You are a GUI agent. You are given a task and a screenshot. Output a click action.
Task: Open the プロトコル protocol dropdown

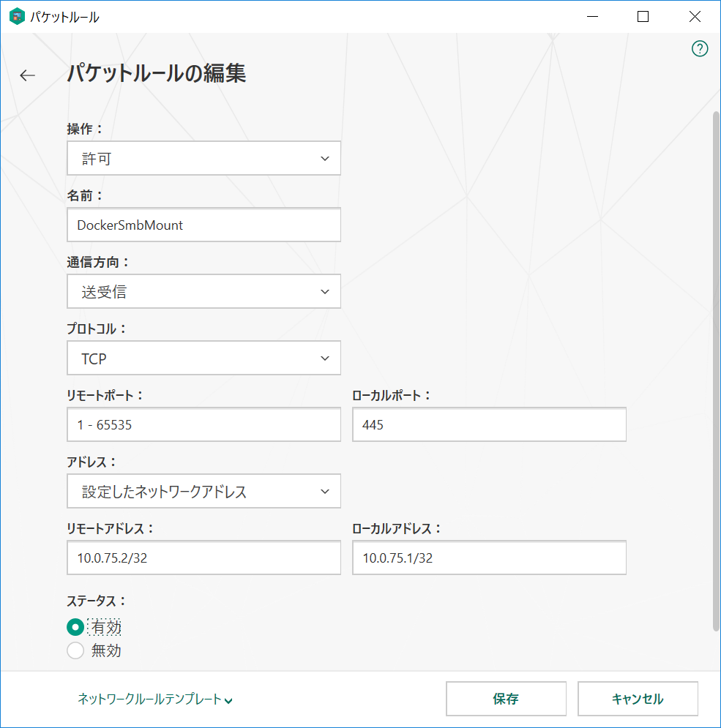point(203,358)
